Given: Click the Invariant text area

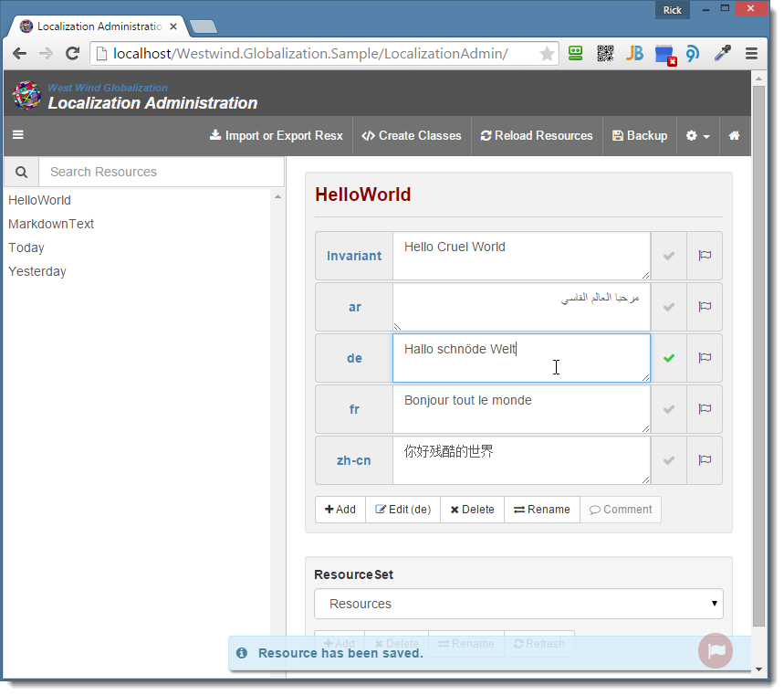Looking at the screenshot, I should click(x=521, y=256).
